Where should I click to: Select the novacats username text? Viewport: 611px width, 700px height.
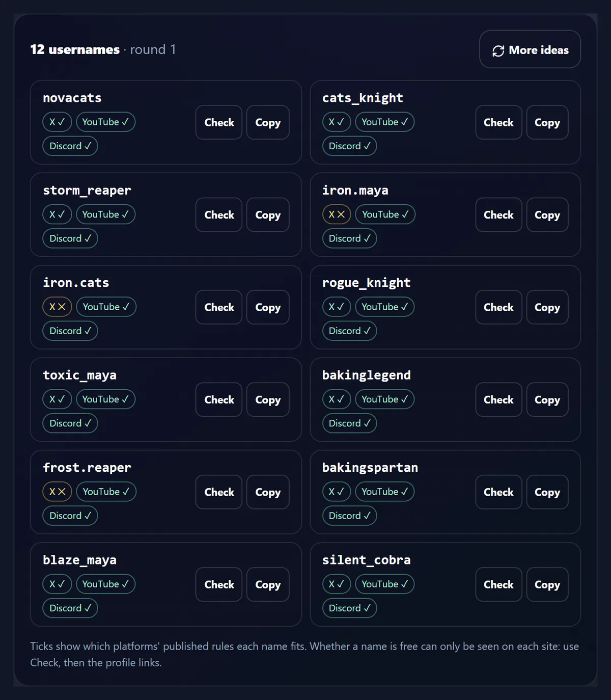[72, 98]
